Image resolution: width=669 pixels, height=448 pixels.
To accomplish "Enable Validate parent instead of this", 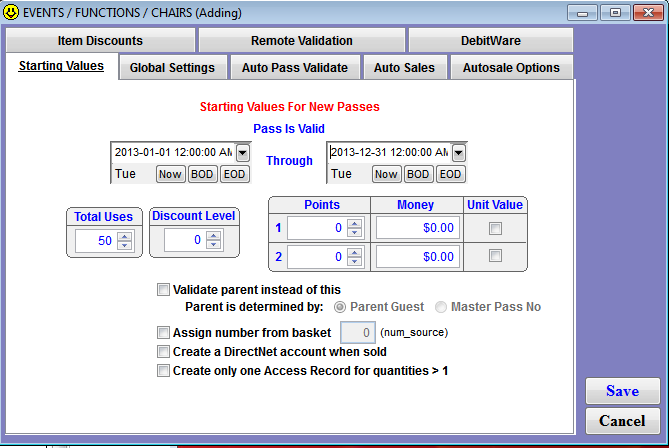I will 163,290.
